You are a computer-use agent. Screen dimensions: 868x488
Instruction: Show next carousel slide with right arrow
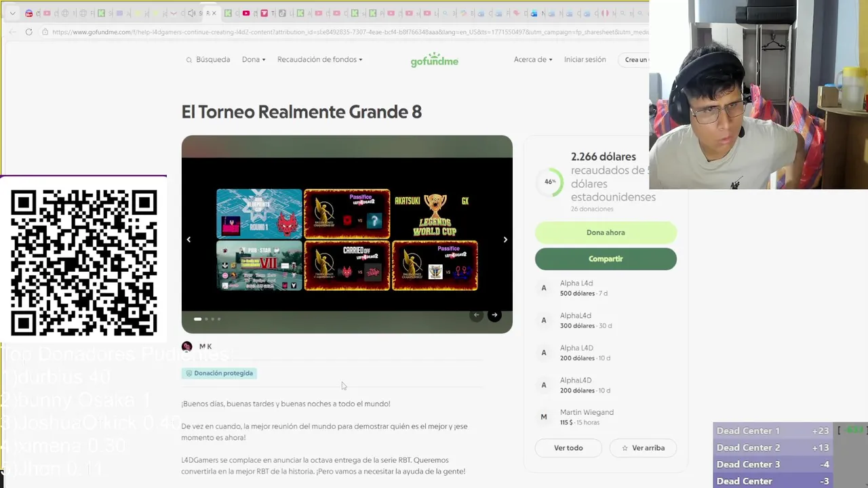tap(505, 239)
